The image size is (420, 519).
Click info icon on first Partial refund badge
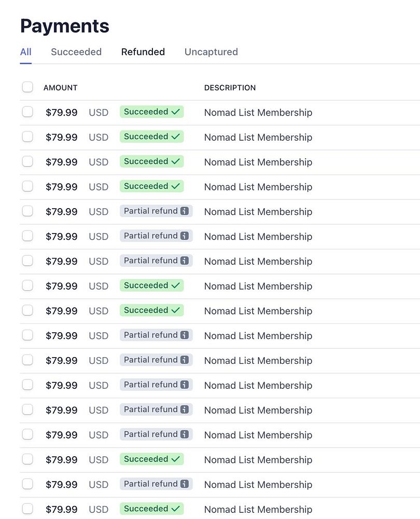point(184,211)
